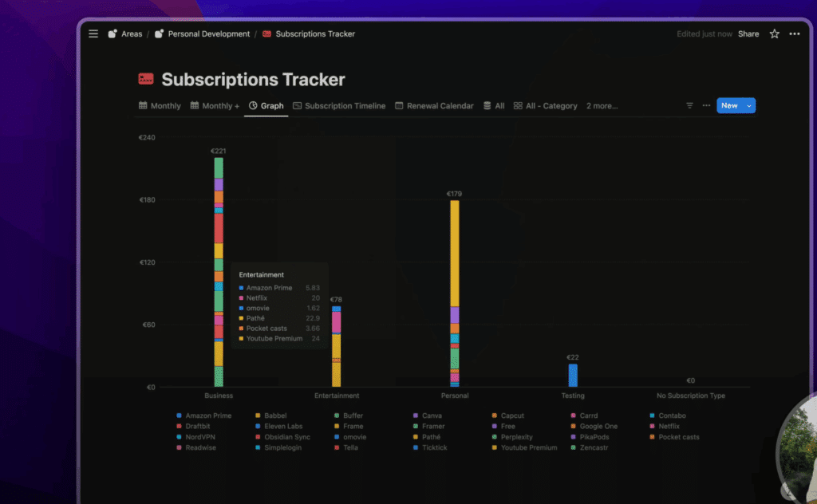Open the Subscription Timeline tab
817x504 pixels.
coord(339,105)
